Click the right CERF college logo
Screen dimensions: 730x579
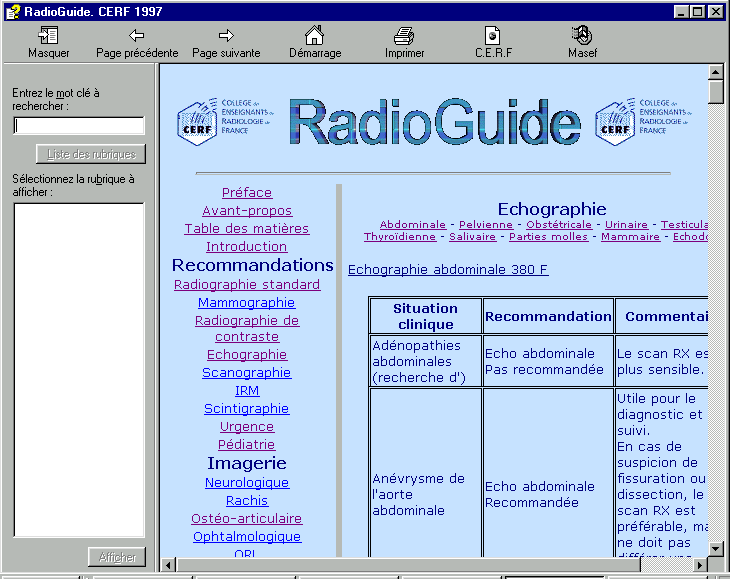click(x=643, y=121)
